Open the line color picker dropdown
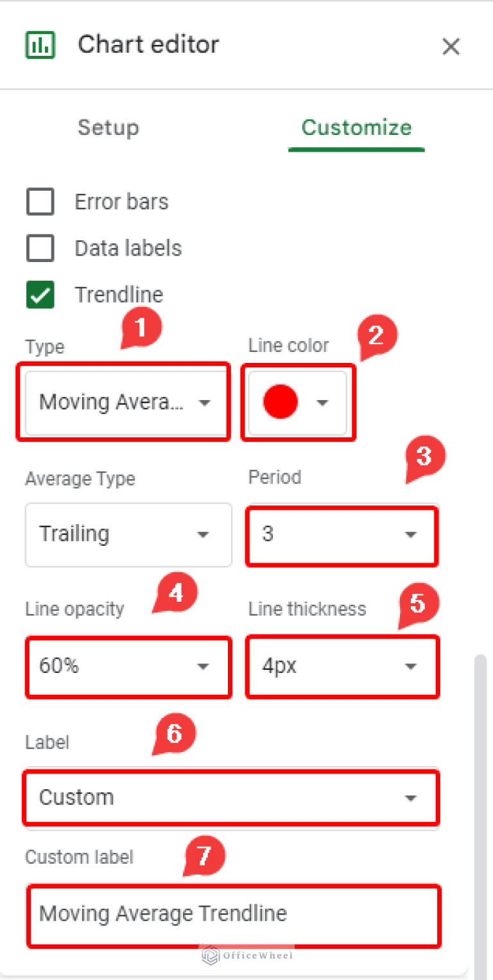 [322, 402]
